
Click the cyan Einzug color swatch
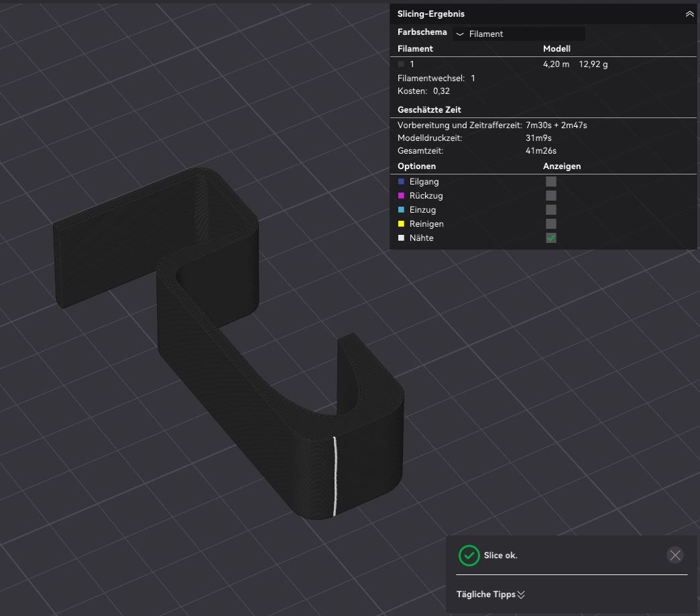click(x=401, y=209)
